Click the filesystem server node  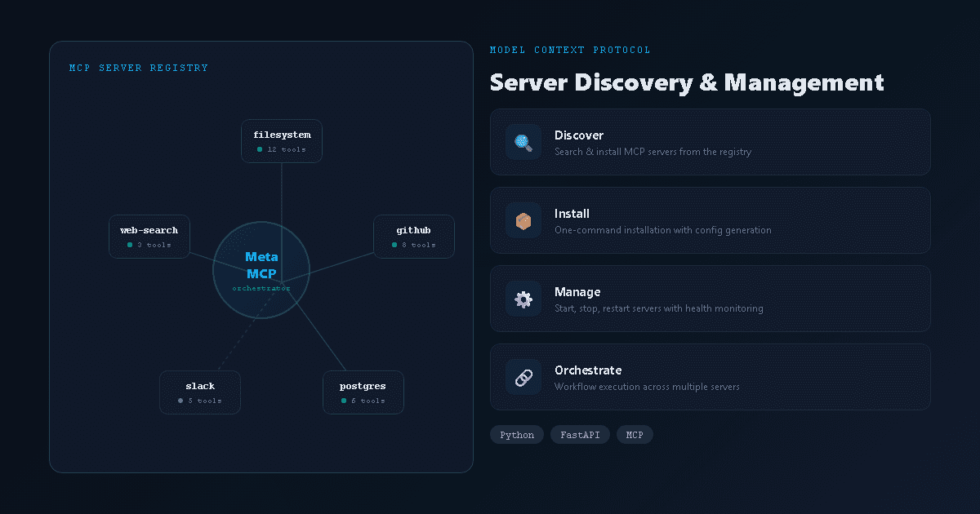[x=282, y=140]
